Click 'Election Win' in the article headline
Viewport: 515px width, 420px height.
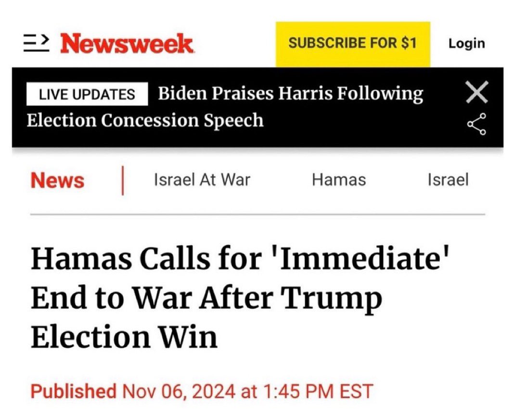124,337
